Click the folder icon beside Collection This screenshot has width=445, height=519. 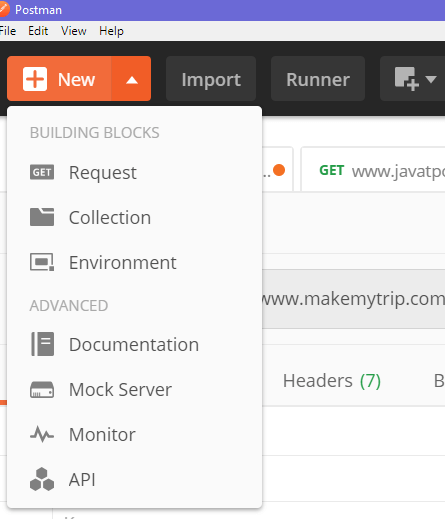tap(42, 217)
